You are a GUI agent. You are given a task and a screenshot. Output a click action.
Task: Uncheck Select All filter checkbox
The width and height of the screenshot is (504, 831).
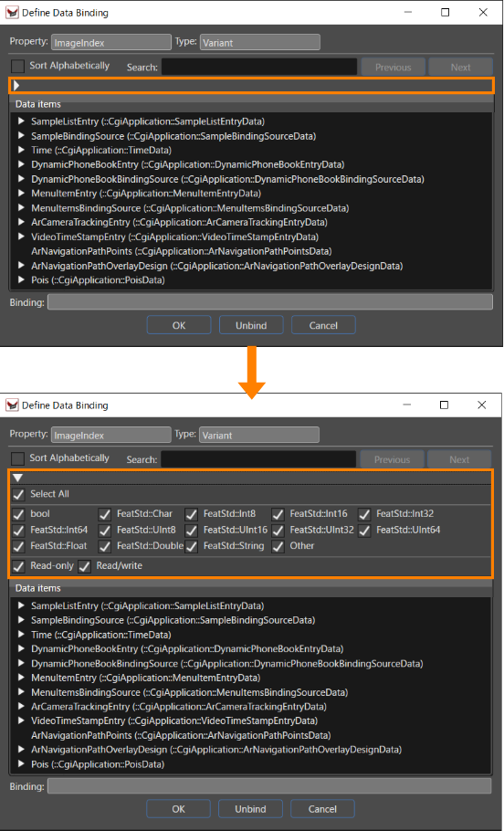(18, 494)
